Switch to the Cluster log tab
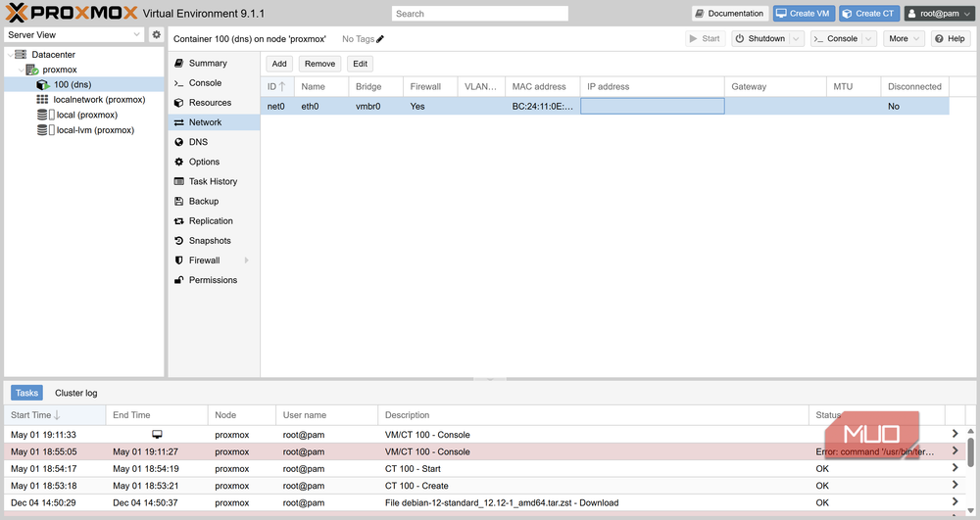Screen dimensions: 980x520 pyautogui.click(x=75, y=393)
